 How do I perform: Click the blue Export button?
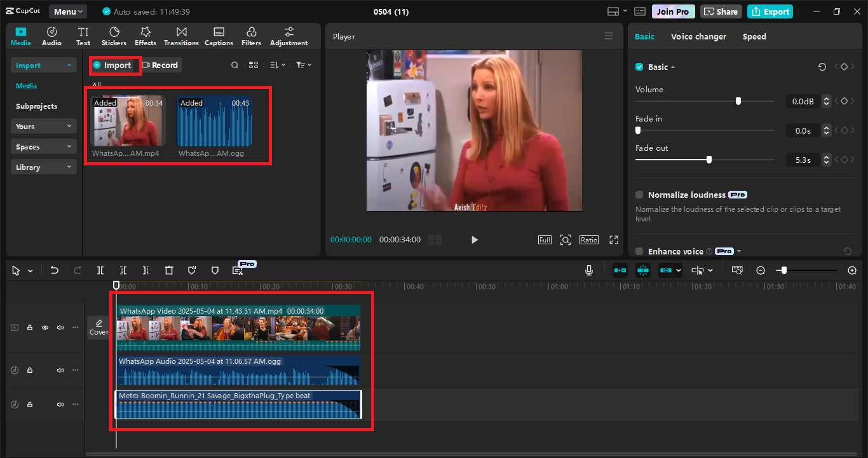tap(770, 11)
